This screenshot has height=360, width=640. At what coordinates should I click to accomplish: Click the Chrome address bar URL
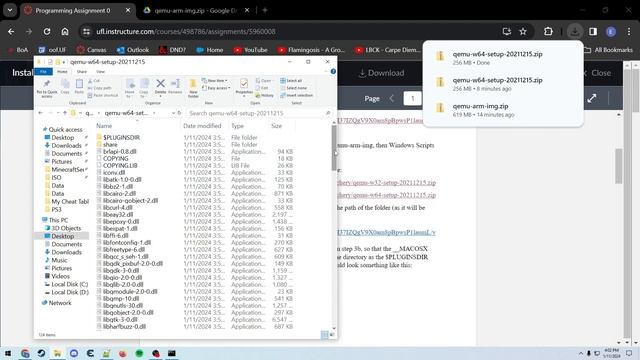click(186, 31)
